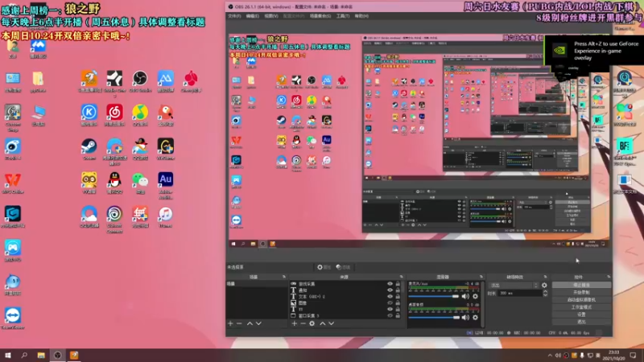Toggle visibility of 窗口采集 3 source
644x362 pixels.
tap(390, 315)
